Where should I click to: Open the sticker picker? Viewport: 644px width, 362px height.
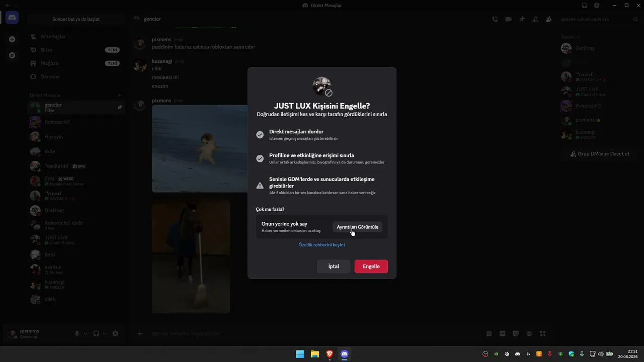[x=516, y=333]
